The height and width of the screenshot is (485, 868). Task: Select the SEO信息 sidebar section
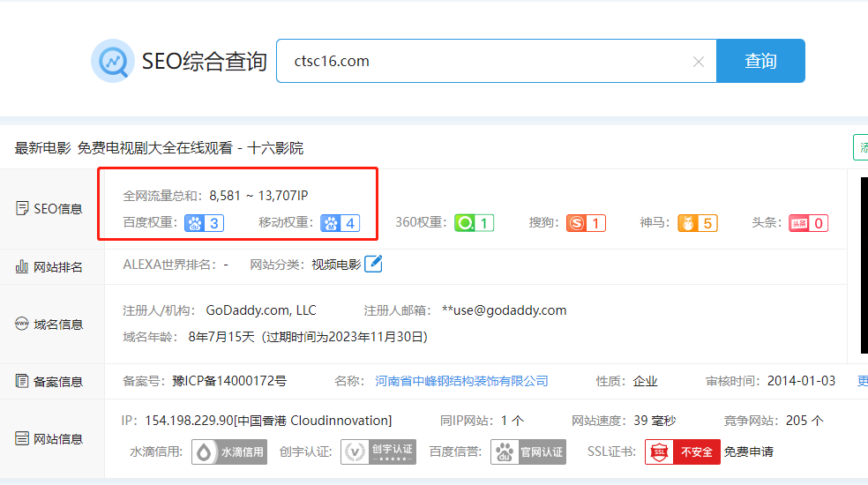click(x=50, y=209)
